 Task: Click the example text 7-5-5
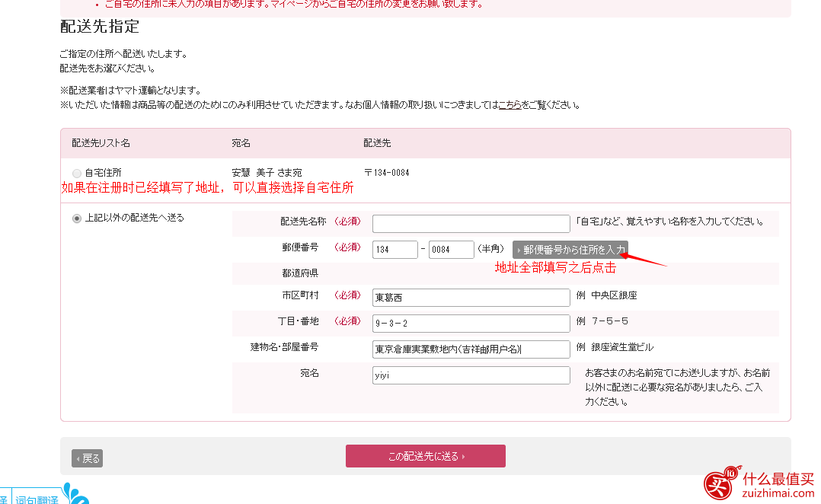(x=609, y=321)
